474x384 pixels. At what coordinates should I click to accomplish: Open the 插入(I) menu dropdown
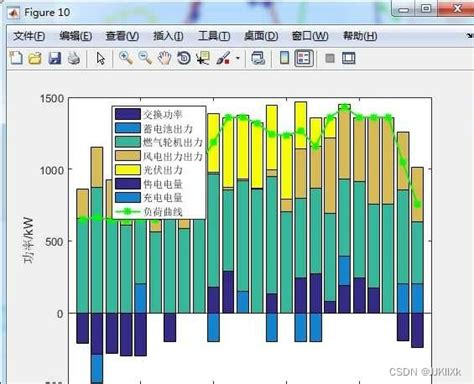coord(168,36)
